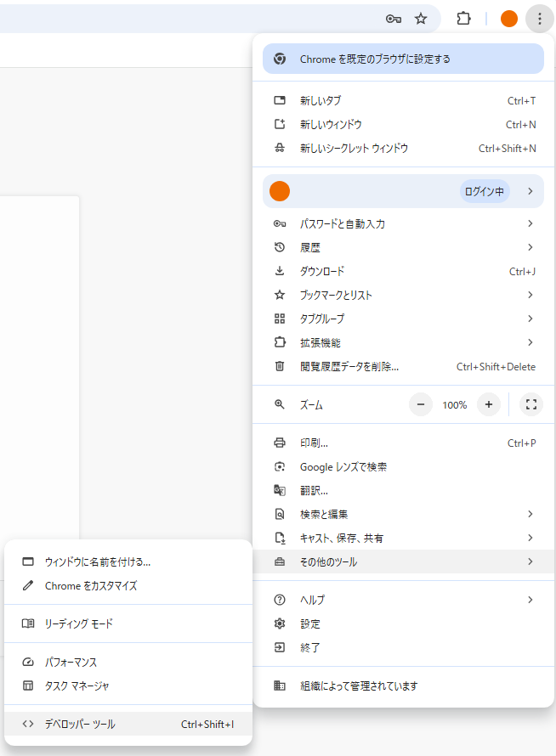Click the zoom in plus button
556x756 pixels.
point(488,405)
